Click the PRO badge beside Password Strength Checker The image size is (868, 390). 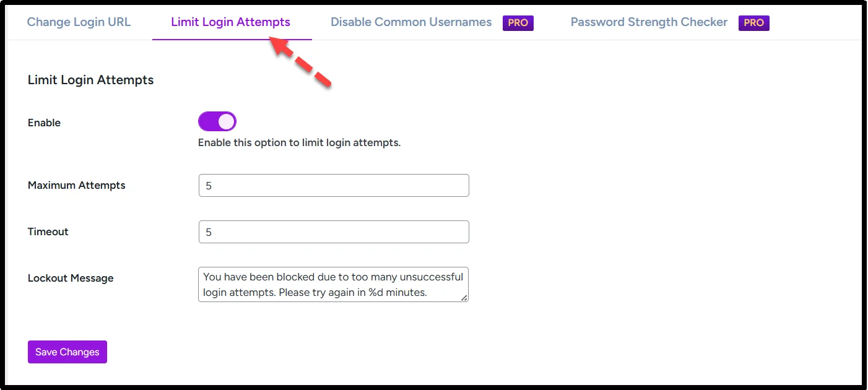(753, 22)
